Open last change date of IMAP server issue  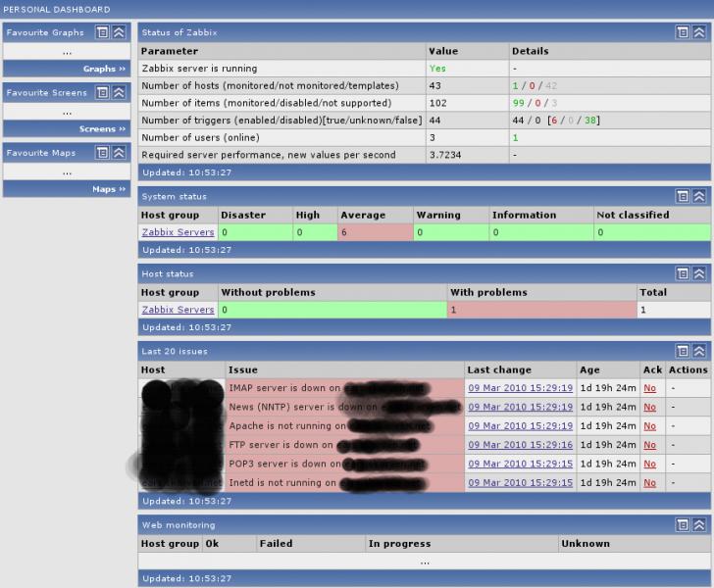520,388
